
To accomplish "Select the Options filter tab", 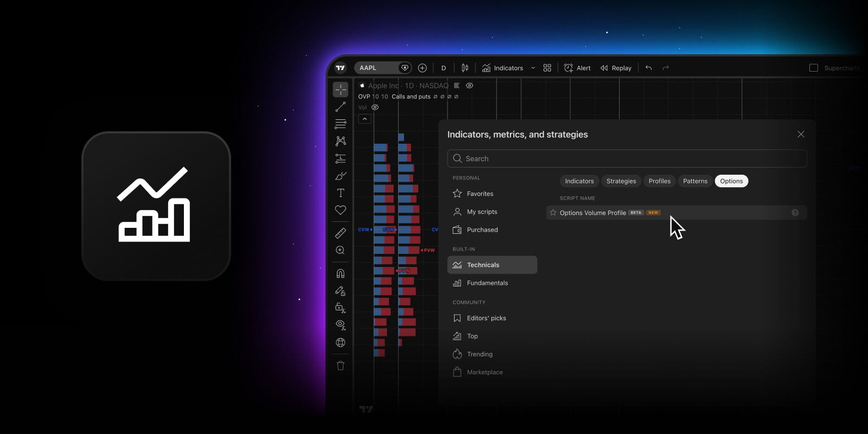I will click(731, 181).
